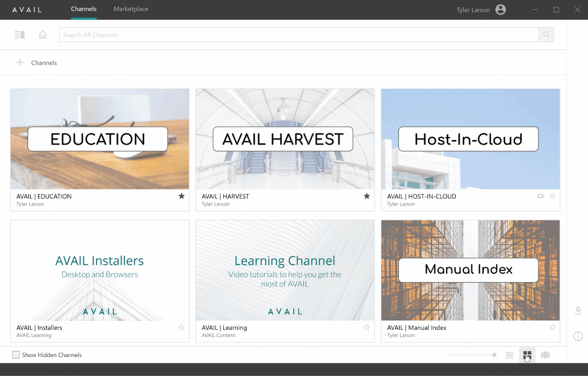The height and width of the screenshot is (376, 588).
Task: Open the EDUCATION channel thumbnail
Action: (x=100, y=139)
